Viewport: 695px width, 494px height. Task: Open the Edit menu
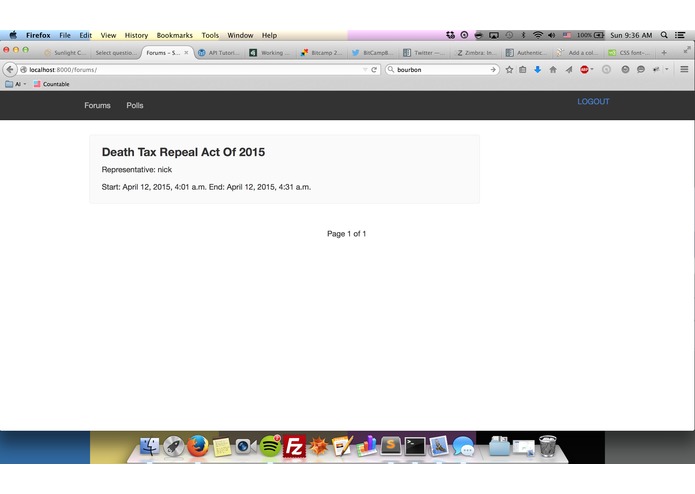click(x=86, y=35)
